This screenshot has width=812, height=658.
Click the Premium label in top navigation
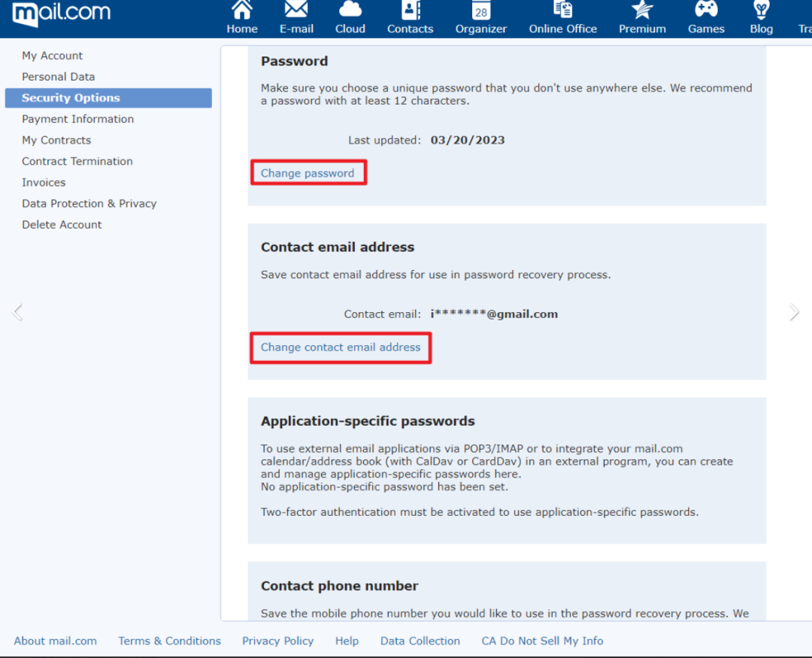tap(642, 29)
